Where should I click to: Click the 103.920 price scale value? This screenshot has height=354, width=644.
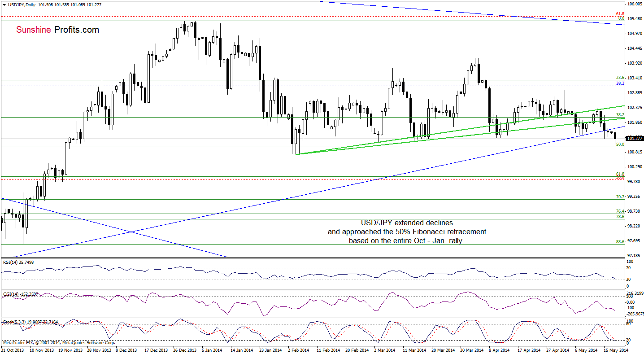(635, 63)
